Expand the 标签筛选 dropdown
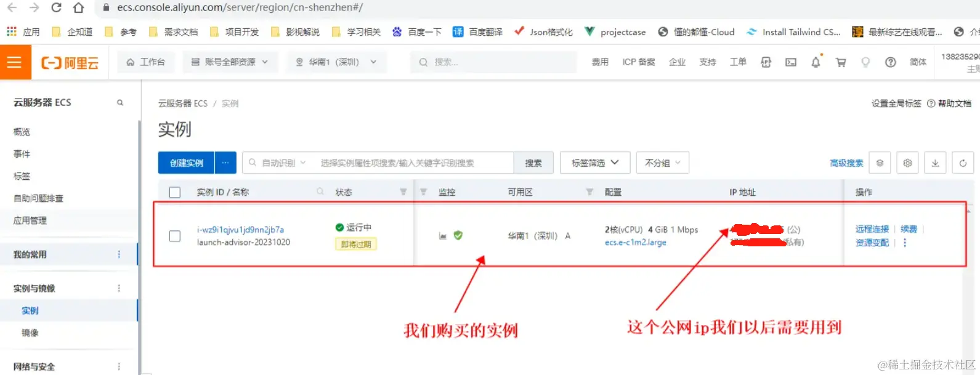The height and width of the screenshot is (375, 980). (x=595, y=163)
